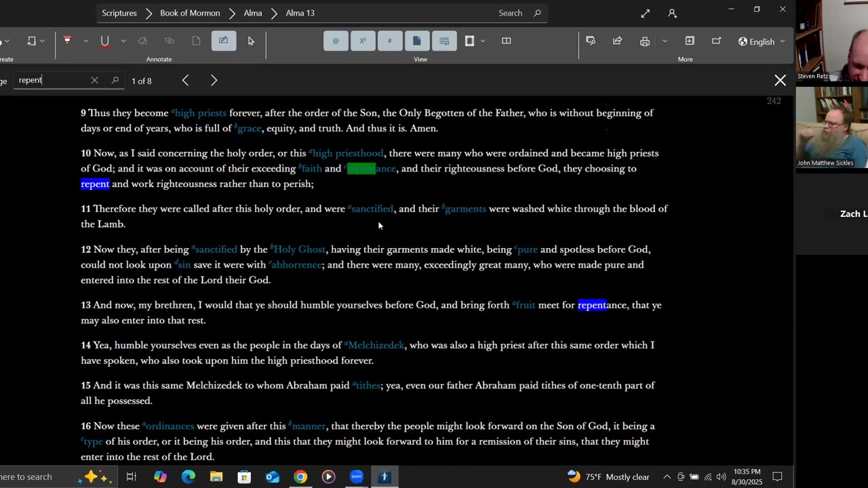Open the English language dropdown
This screenshot has height=488, width=868.
point(762,41)
